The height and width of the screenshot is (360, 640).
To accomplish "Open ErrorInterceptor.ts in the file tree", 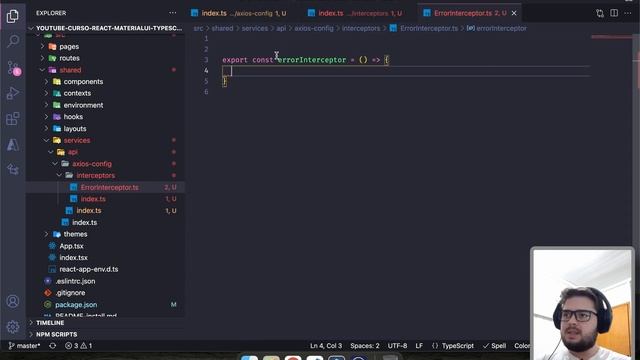I will 106,187.
